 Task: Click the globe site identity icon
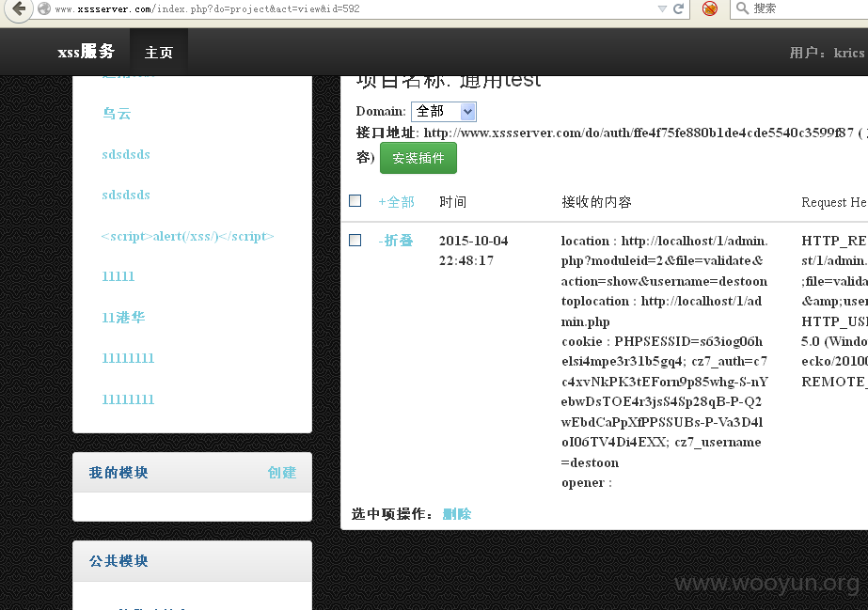44,8
